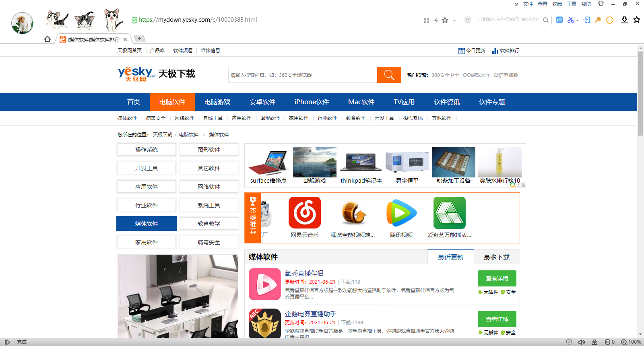Mute sound via status bar speaker icon
This screenshot has height=346, width=644.
coord(581,342)
